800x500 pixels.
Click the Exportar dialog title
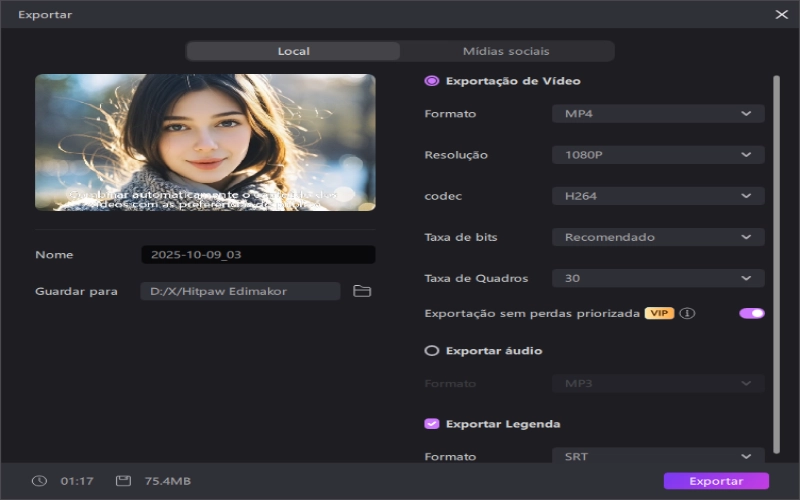tap(45, 14)
